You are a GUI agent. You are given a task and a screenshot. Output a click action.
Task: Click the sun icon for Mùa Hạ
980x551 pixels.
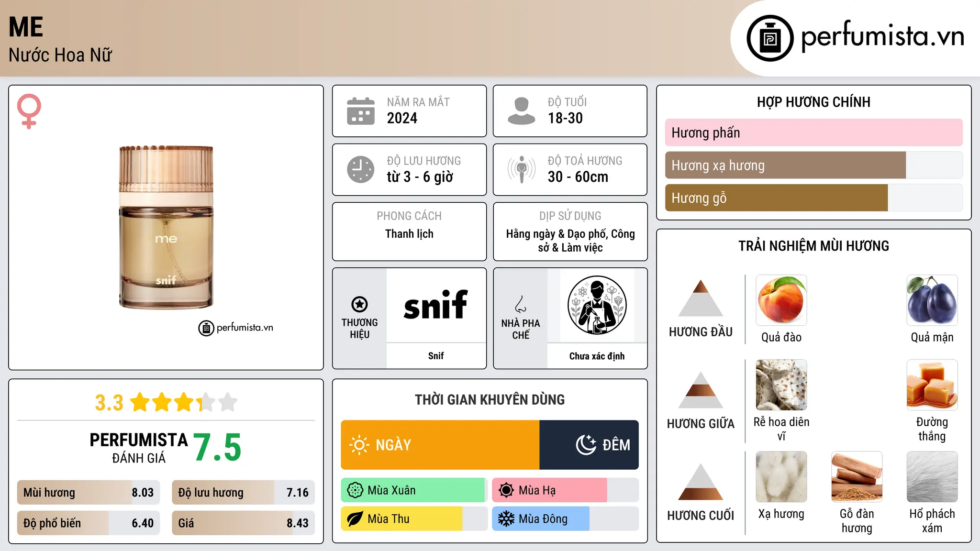tap(506, 490)
